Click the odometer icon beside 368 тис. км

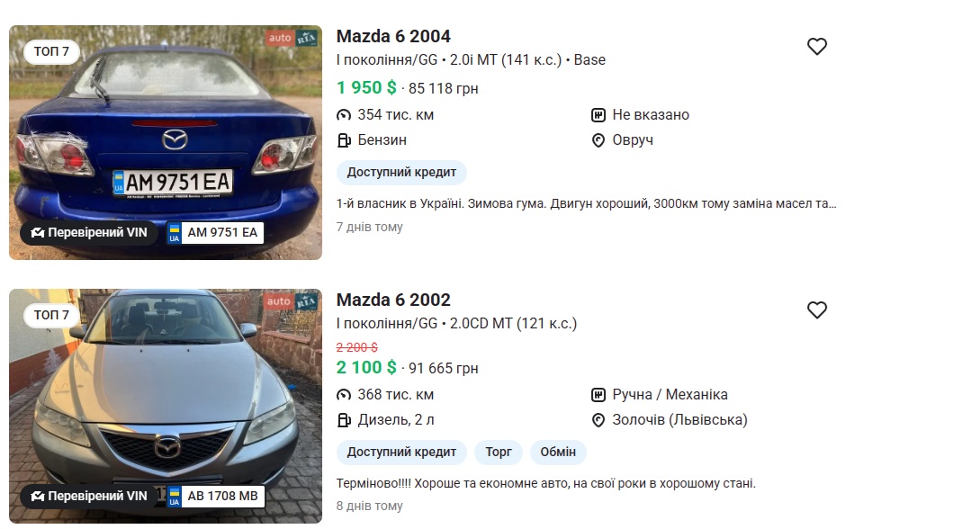[344, 395]
